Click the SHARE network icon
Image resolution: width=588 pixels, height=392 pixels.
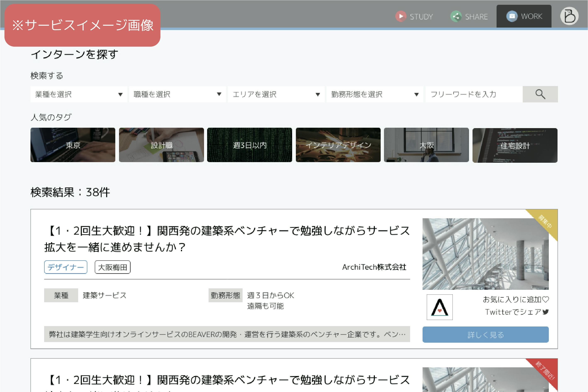(x=456, y=17)
